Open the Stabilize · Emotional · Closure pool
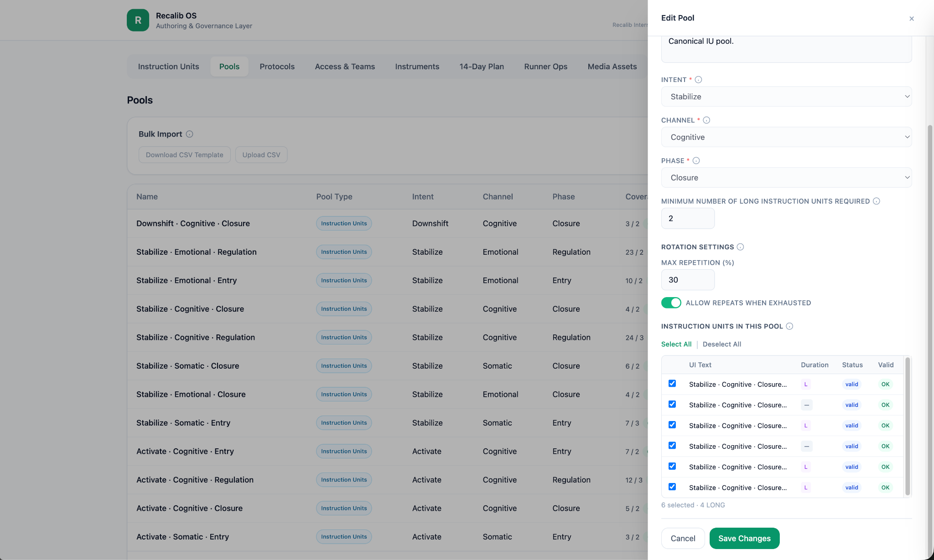Viewport: 934px width, 560px height. 387,395
